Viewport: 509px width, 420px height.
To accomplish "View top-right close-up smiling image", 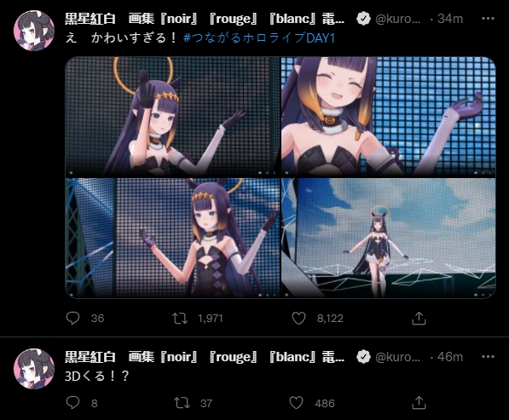I will pos(388,117).
